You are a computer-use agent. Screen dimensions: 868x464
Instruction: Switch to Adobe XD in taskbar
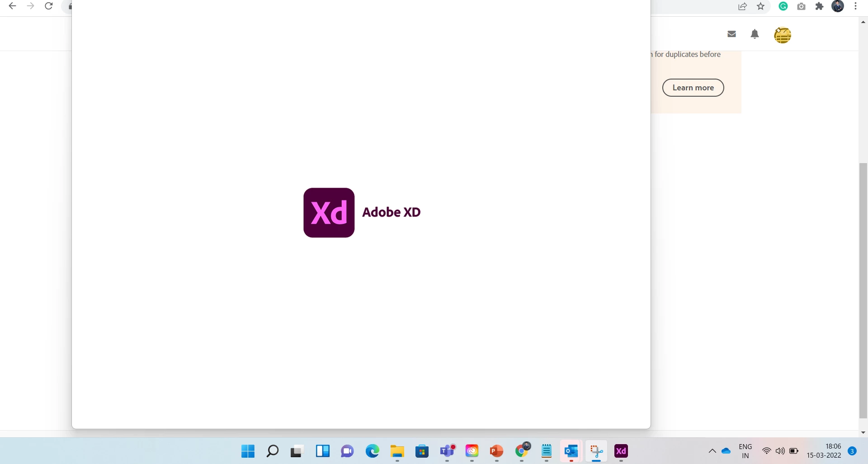coord(621,451)
